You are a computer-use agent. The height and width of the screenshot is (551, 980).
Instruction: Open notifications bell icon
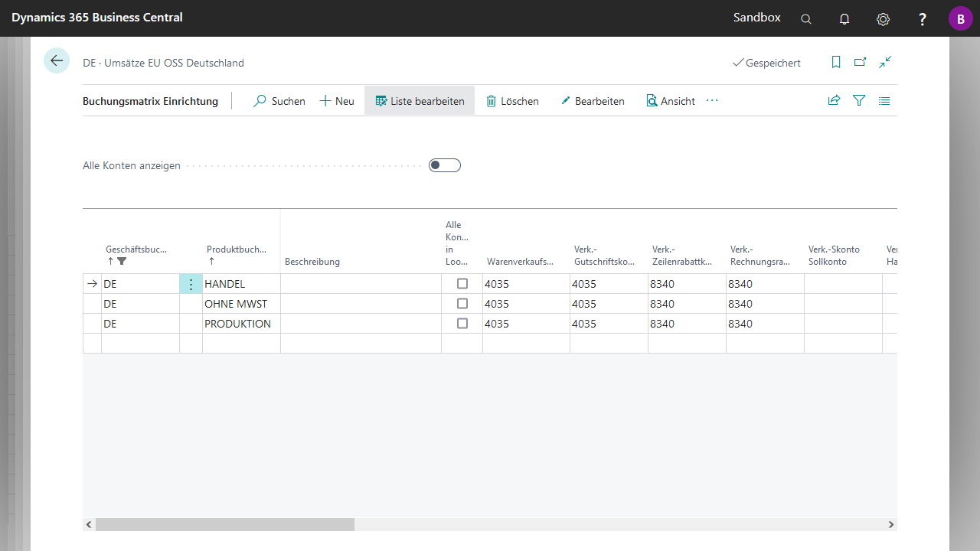click(x=844, y=19)
